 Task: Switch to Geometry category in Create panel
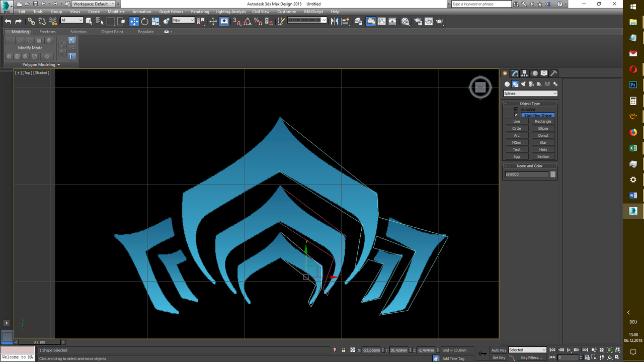pos(507,84)
